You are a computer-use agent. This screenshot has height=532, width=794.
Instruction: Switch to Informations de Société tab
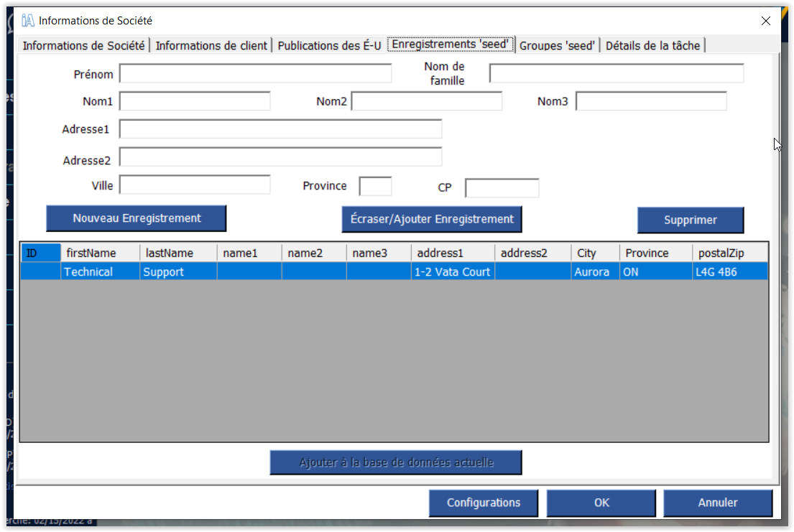pyautogui.click(x=83, y=45)
